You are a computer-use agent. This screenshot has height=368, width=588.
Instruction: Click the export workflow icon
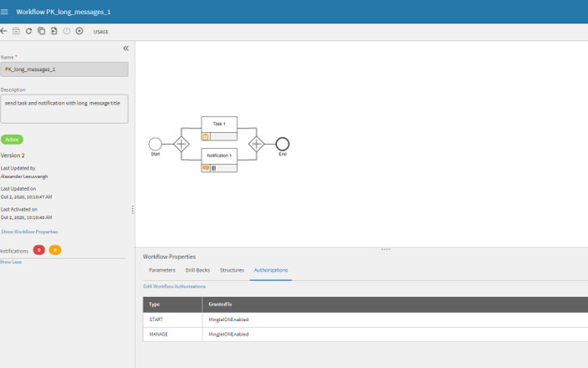[54, 31]
